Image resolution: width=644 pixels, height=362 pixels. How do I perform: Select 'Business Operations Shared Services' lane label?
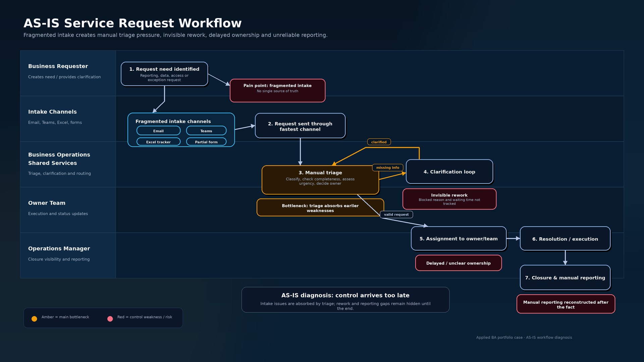tap(59, 159)
